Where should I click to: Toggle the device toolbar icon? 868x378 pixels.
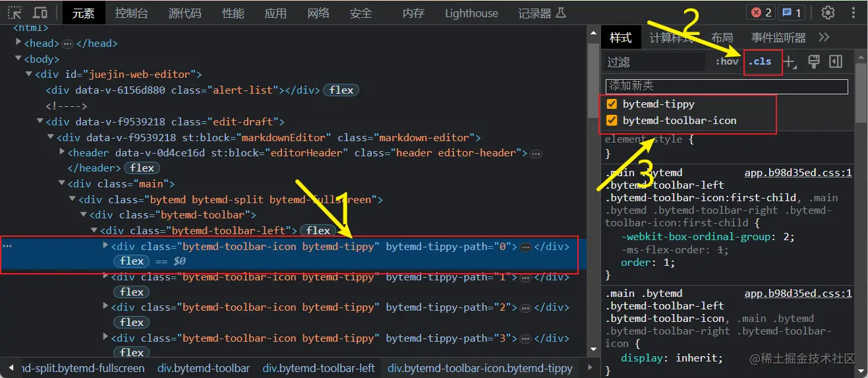(40, 13)
